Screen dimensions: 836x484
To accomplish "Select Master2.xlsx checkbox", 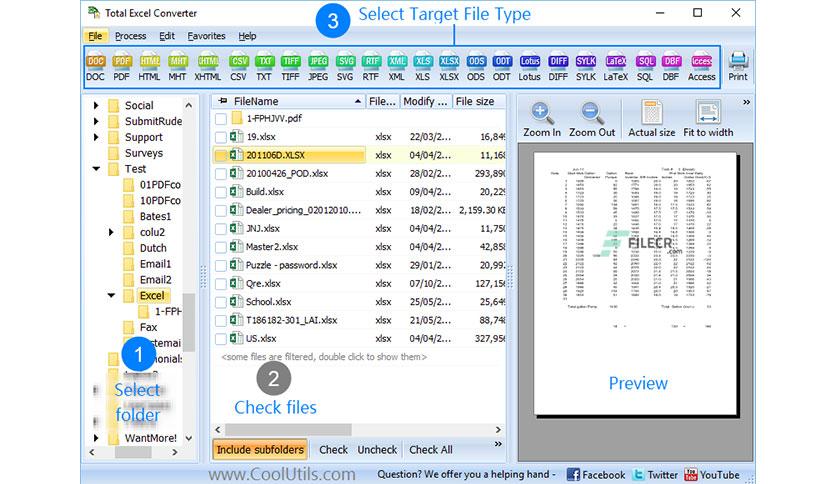I will coord(221,247).
